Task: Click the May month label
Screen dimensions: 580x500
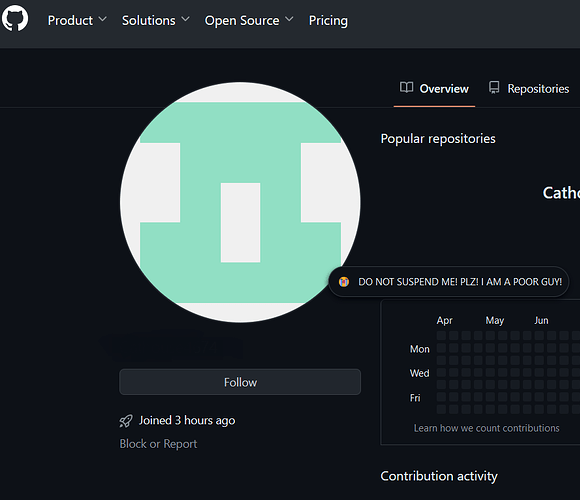Action: click(x=495, y=320)
